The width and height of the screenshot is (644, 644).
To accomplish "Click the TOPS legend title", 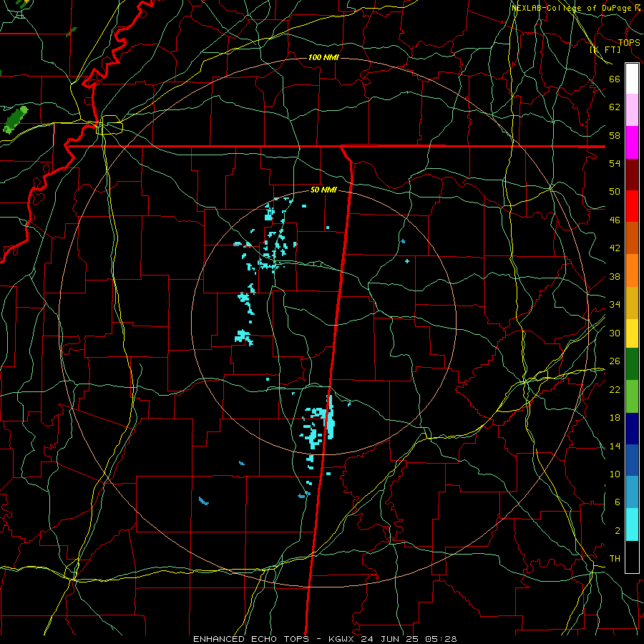I will (x=629, y=42).
